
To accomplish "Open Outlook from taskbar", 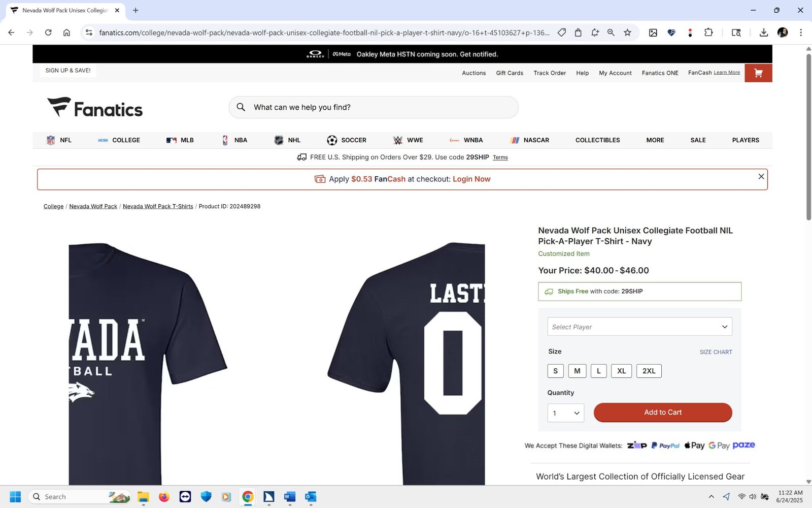I will click(311, 497).
